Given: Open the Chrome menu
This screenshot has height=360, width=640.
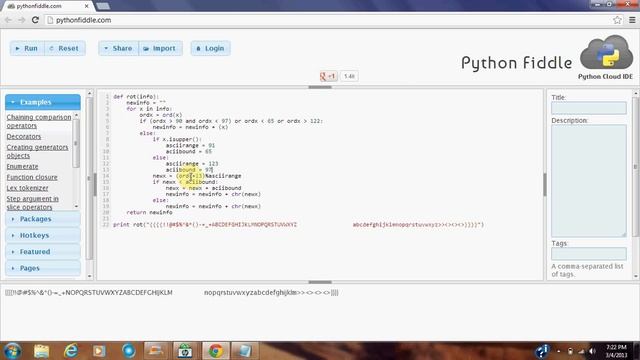Looking at the screenshot, I should tap(632, 20).
